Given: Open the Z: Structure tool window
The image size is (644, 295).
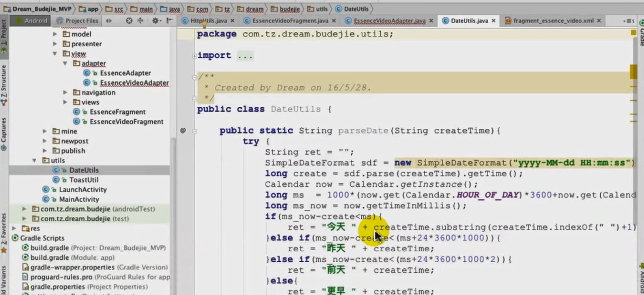Looking at the screenshot, I should pyautogui.click(x=4, y=85).
